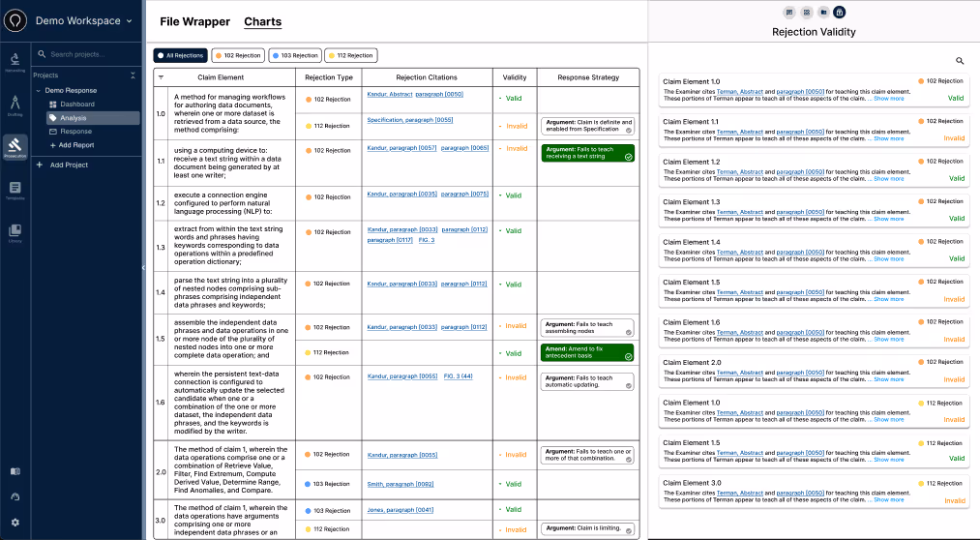Check the 'Claim is definite and enabled' argument
980x540 pixels.
pos(628,130)
